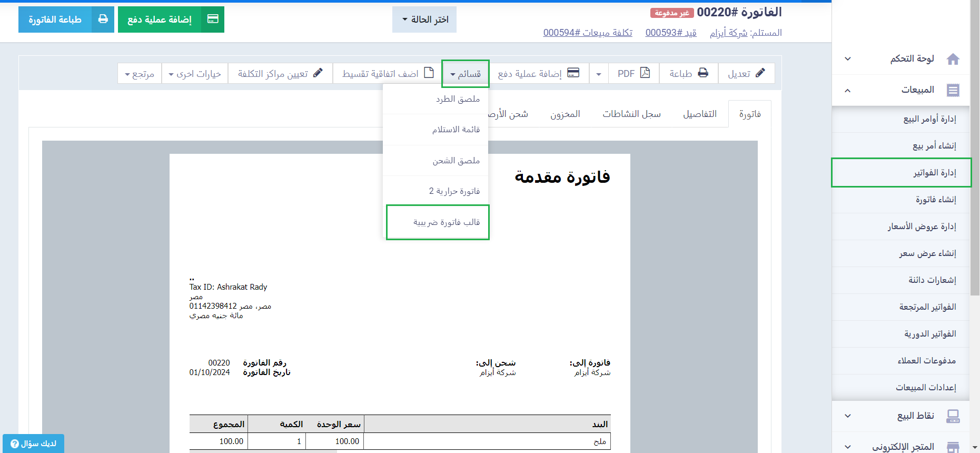The width and height of the screenshot is (980, 453).
Task: Switch to the سجل النشاطات tab
Action: point(631,114)
